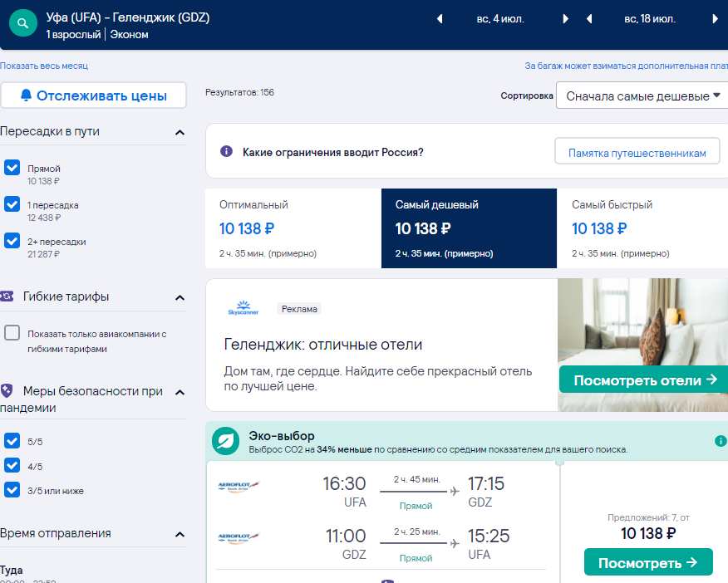Click the вс, 18 июл. return date
The width and height of the screenshot is (728, 583).
[x=650, y=19]
